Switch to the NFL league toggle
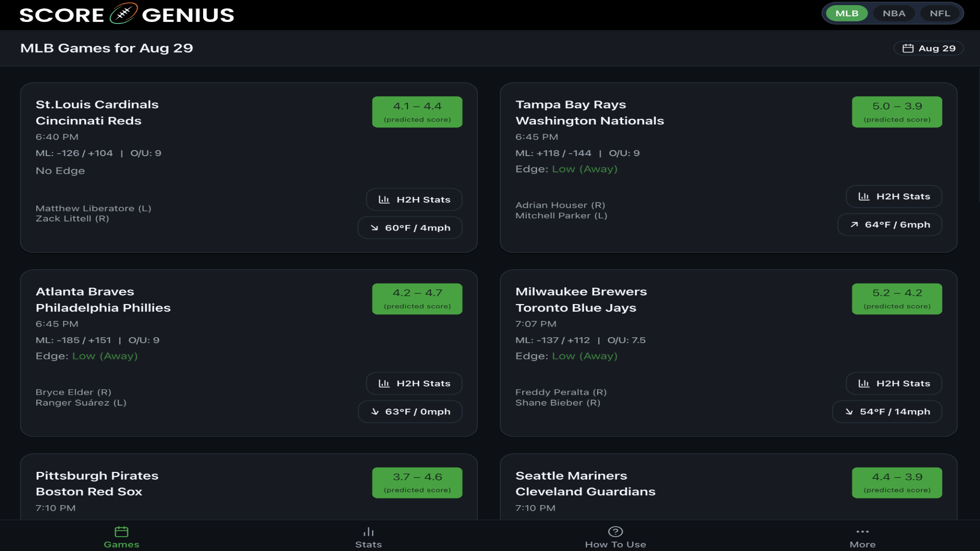Image resolution: width=980 pixels, height=551 pixels. coord(940,13)
